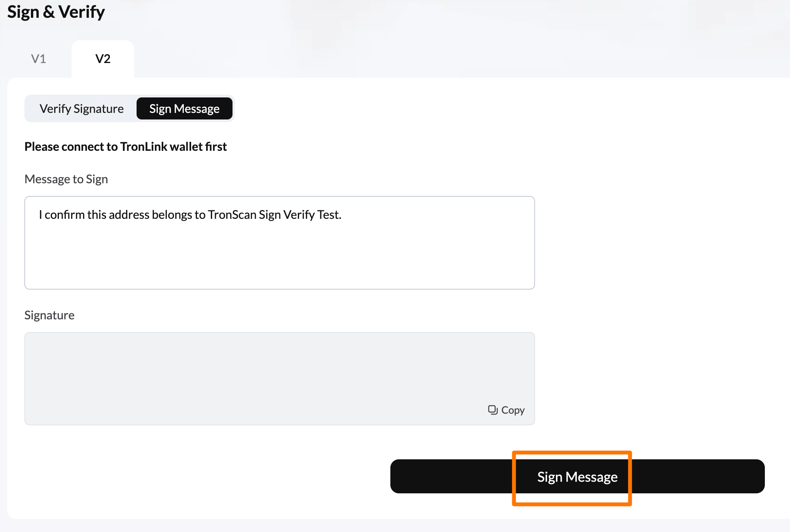Click inside the gray Signature output box

coord(280,379)
